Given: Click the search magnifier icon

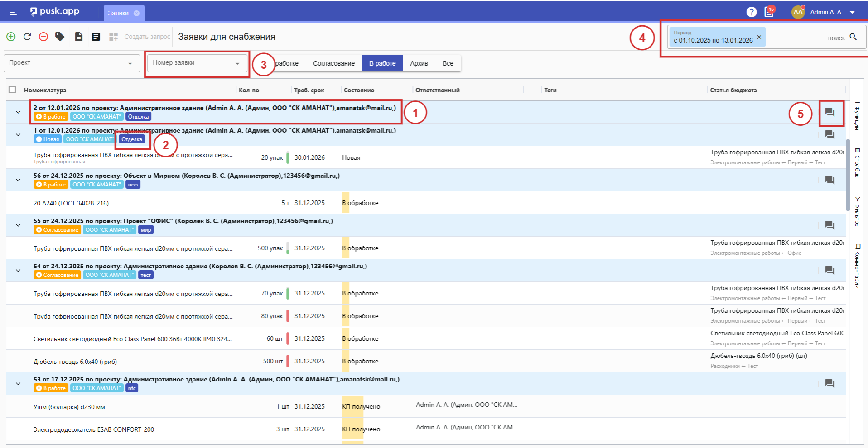Looking at the screenshot, I should tap(853, 37).
